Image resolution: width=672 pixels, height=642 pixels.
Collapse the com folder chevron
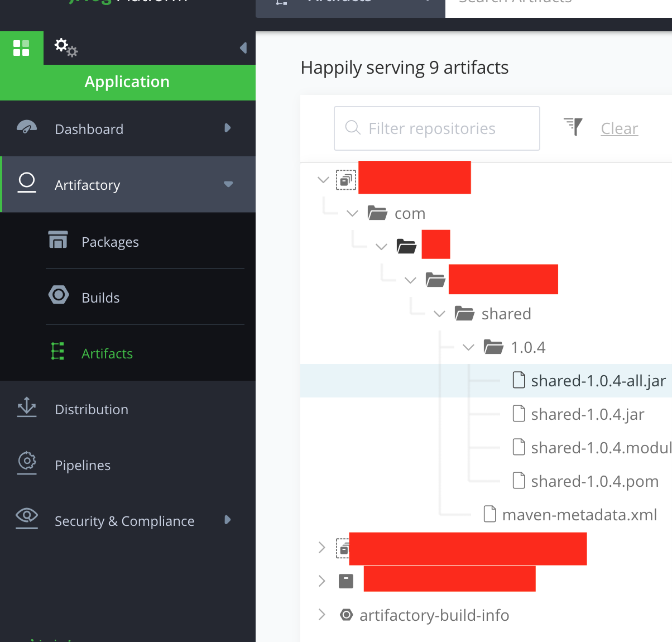[x=352, y=213]
